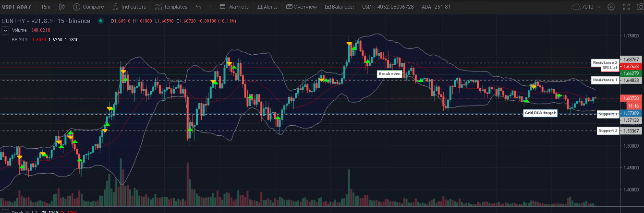The width and height of the screenshot is (644, 213).
Task: Enter fullscreen mode with the expand icon
Action: [626, 7]
